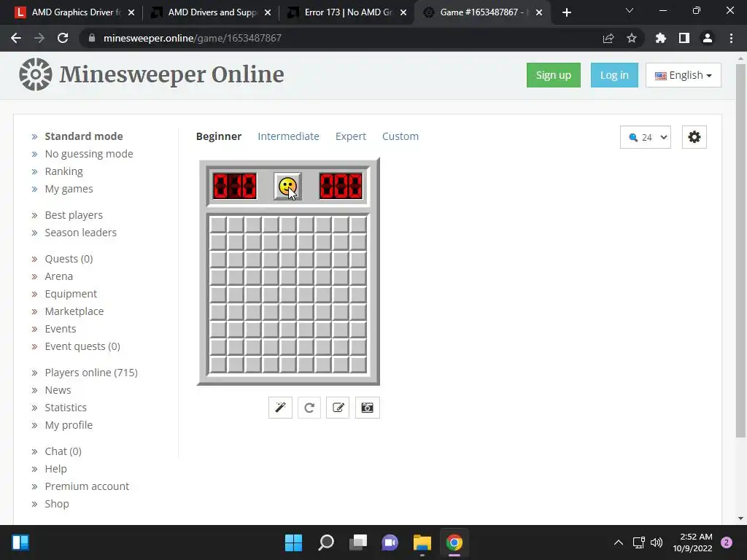
Task: Open the gear settings button
Action: [694, 137]
